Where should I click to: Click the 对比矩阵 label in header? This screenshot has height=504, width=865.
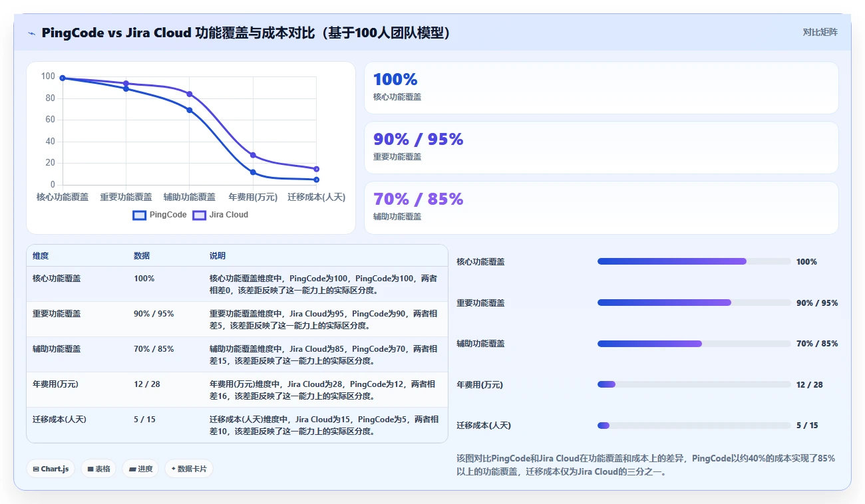(x=820, y=32)
